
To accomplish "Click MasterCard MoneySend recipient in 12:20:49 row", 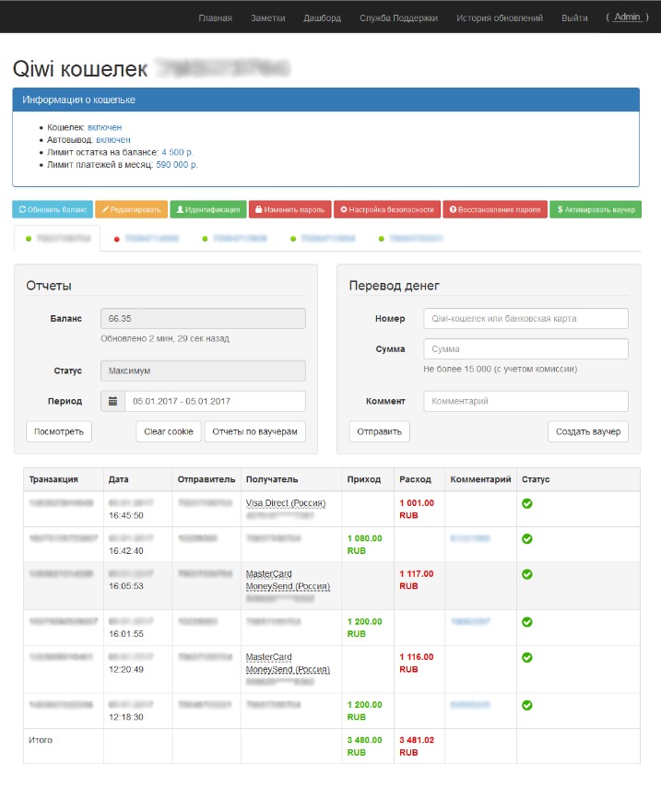I will click(288, 664).
